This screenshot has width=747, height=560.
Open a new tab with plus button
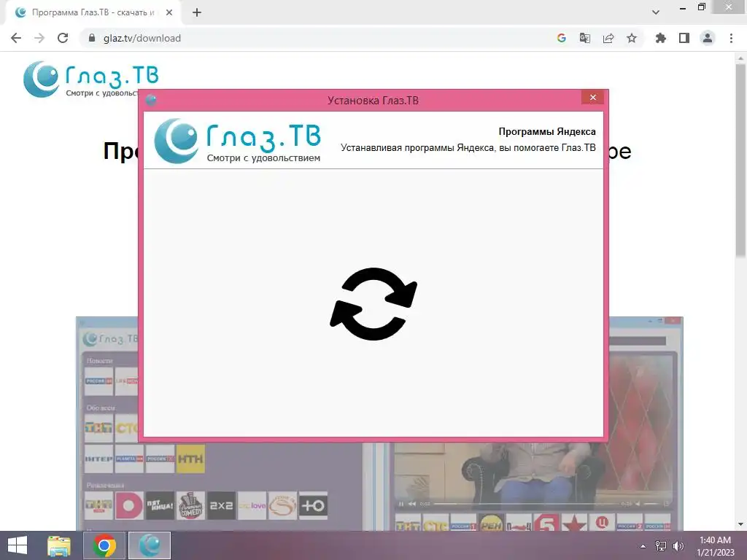click(197, 12)
